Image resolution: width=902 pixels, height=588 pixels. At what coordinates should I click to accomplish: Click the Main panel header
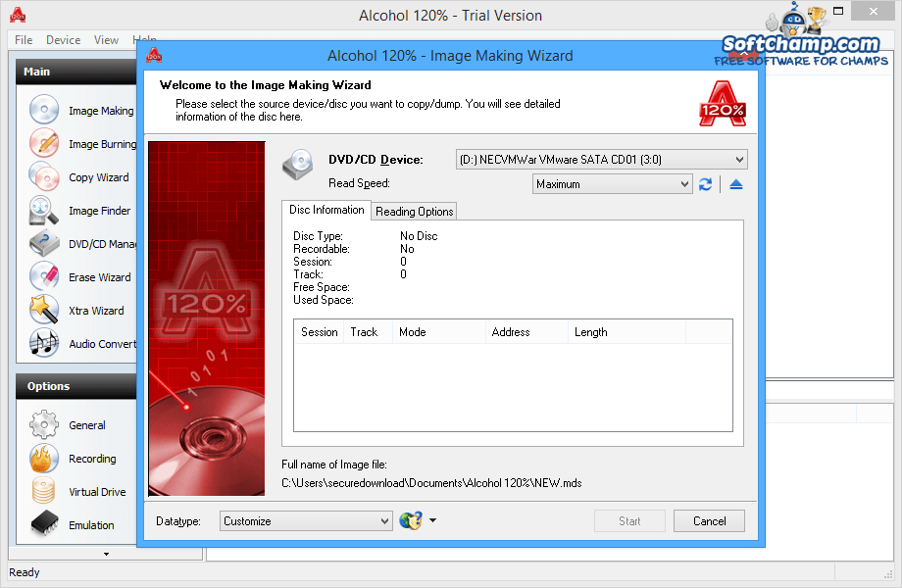pos(76,72)
